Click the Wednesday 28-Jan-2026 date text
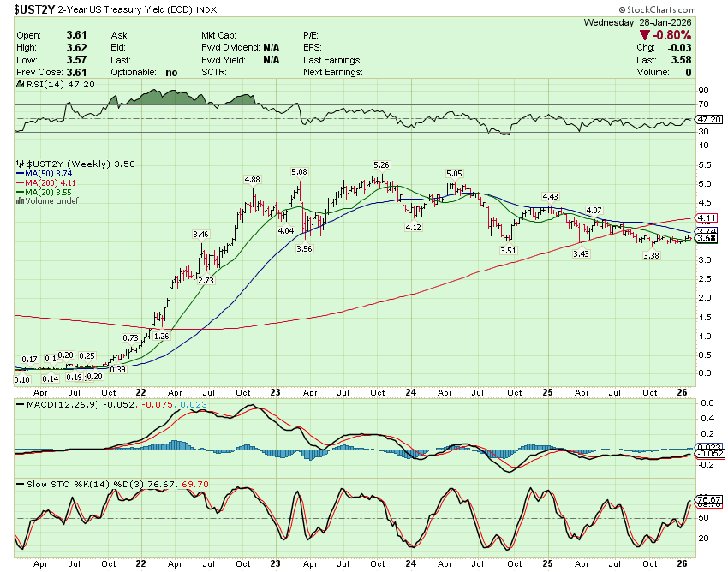 pos(636,22)
